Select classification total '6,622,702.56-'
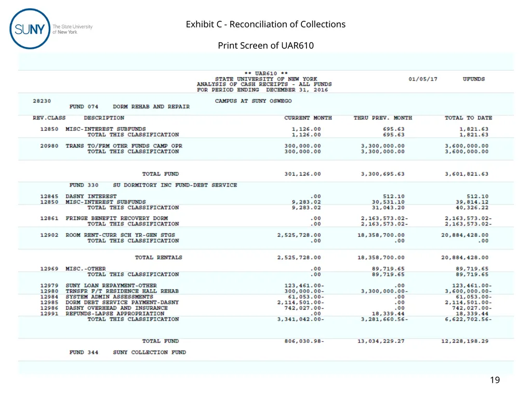Screen dimensions: 532x399 [x=468, y=320]
